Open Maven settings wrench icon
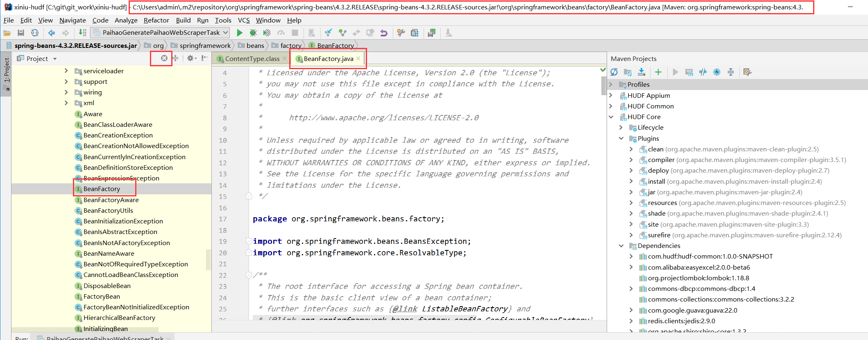Image resolution: width=868 pixels, height=340 pixels. point(747,72)
